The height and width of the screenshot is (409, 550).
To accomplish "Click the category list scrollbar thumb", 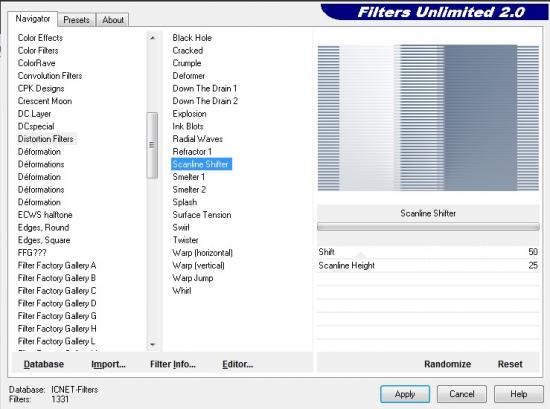I will click(x=152, y=145).
